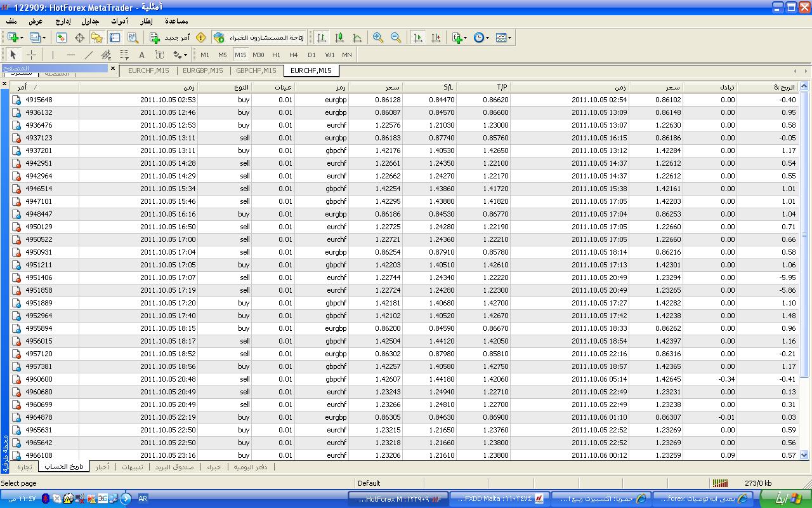Select the trendline drawing tool
The height and width of the screenshot is (508, 812).
pyautogui.click(x=89, y=55)
